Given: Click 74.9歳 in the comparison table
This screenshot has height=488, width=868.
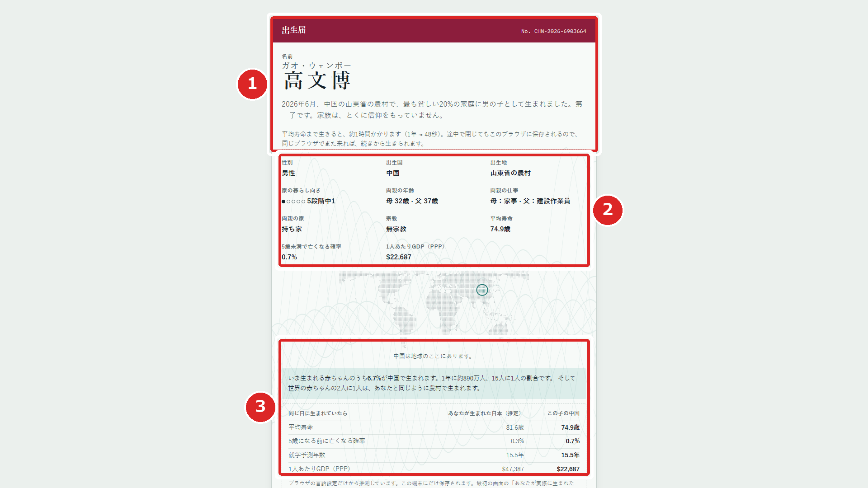Looking at the screenshot, I should pyautogui.click(x=570, y=427).
